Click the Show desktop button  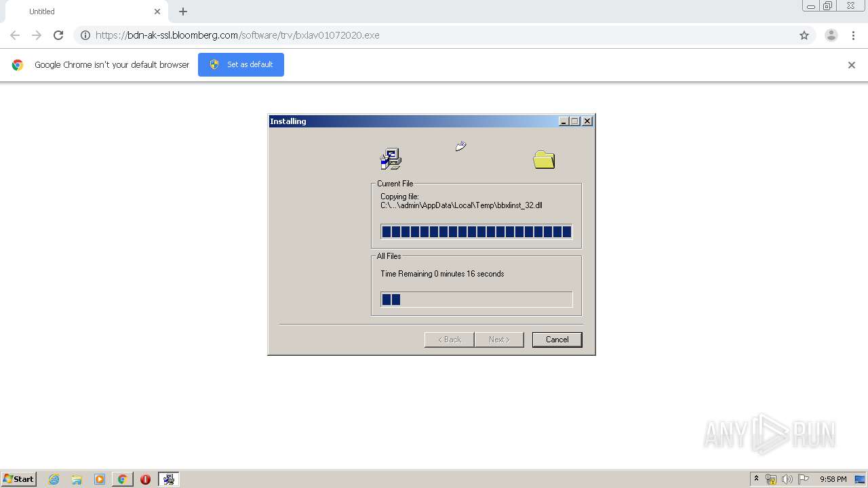point(861,479)
